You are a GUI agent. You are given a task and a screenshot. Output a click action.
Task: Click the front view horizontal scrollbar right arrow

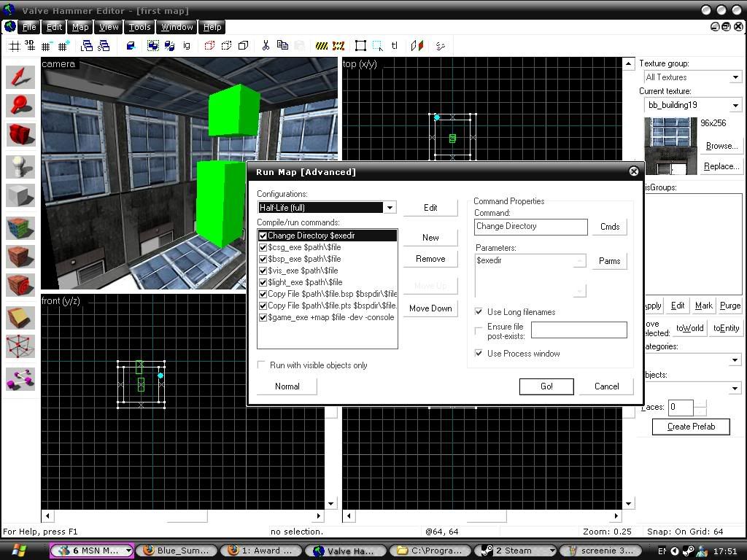tap(319, 516)
